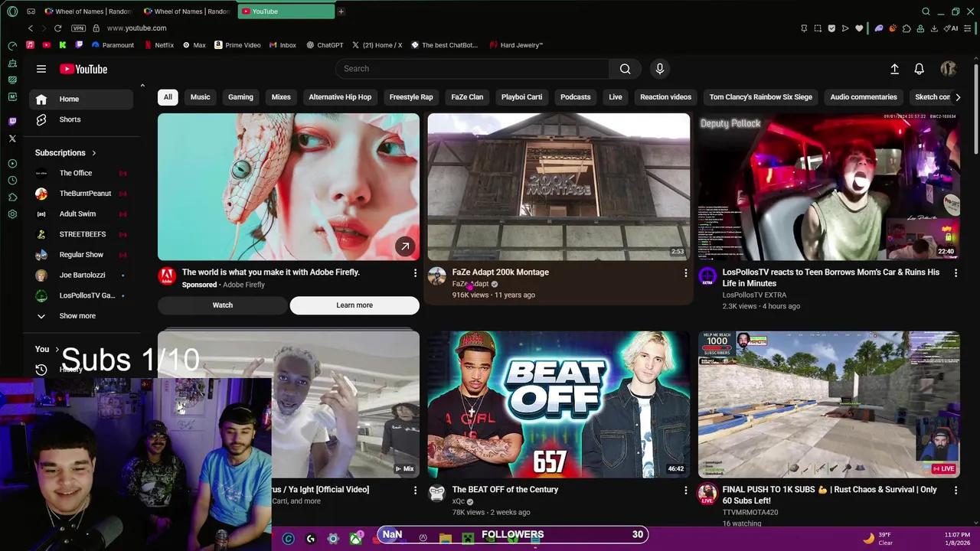The height and width of the screenshot is (551, 980).
Task: Go to the YouTube logo home link
Action: click(x=83, y=69)
